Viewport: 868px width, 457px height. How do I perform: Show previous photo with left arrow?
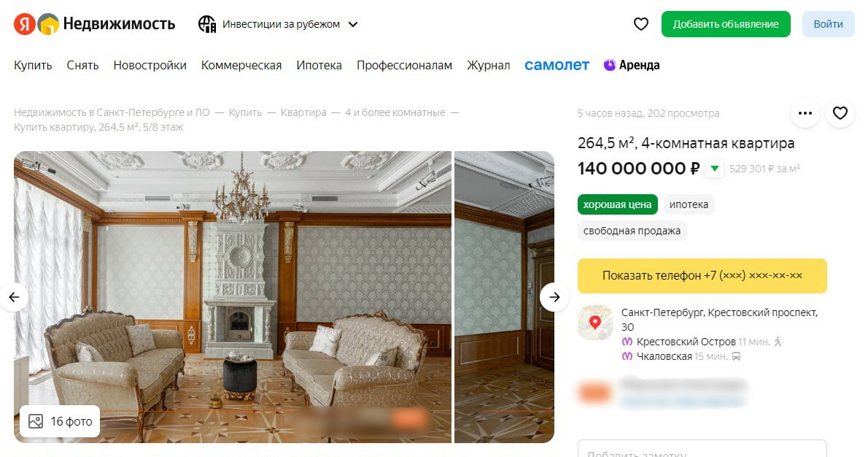pos(14,297)
